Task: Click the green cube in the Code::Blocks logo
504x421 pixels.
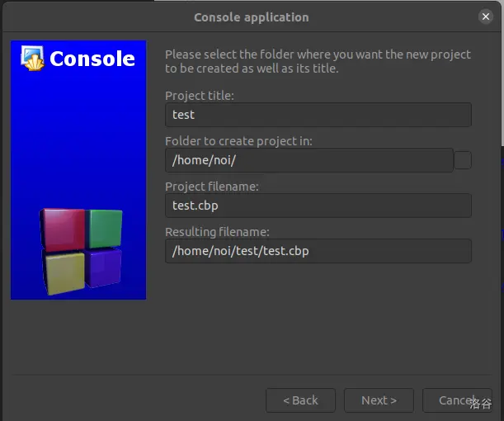Action: tap(105, 228)
